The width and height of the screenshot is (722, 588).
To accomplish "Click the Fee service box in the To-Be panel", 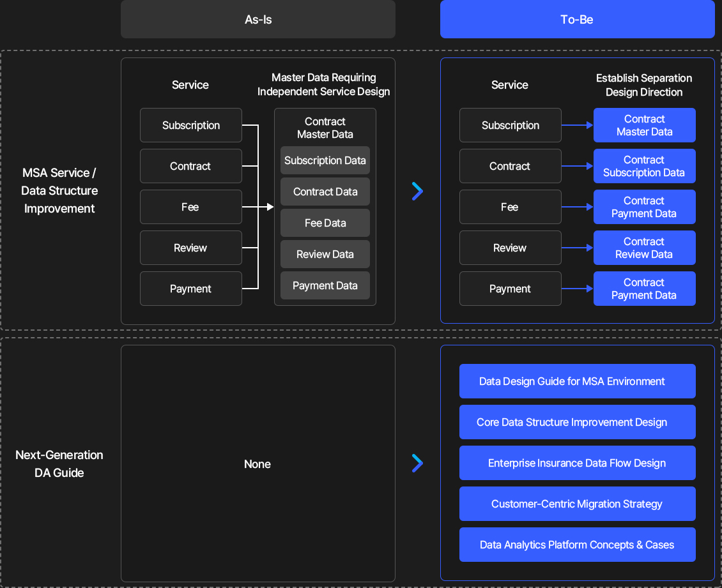I will point(510,207).
